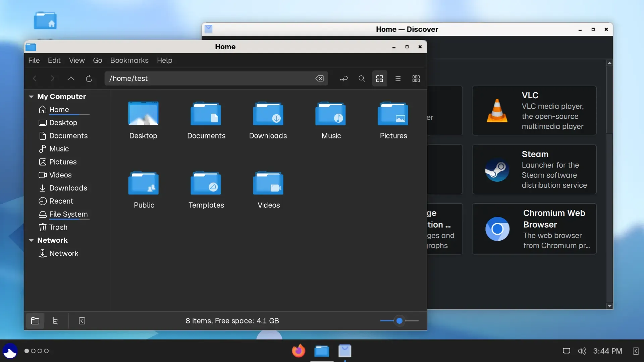The width and height of the screenshot is (644, 362).
Task: Open the Go menu
Action: coord(98,60)
